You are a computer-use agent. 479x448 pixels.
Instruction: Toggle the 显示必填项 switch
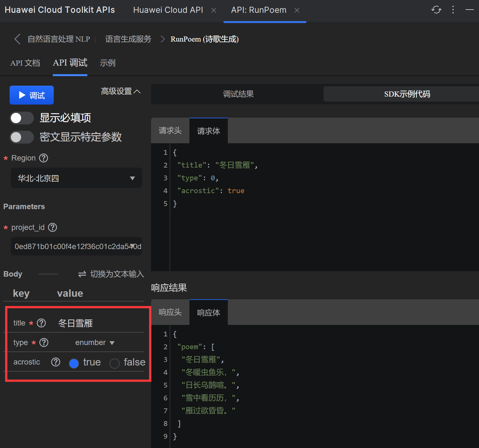(22, 118)
